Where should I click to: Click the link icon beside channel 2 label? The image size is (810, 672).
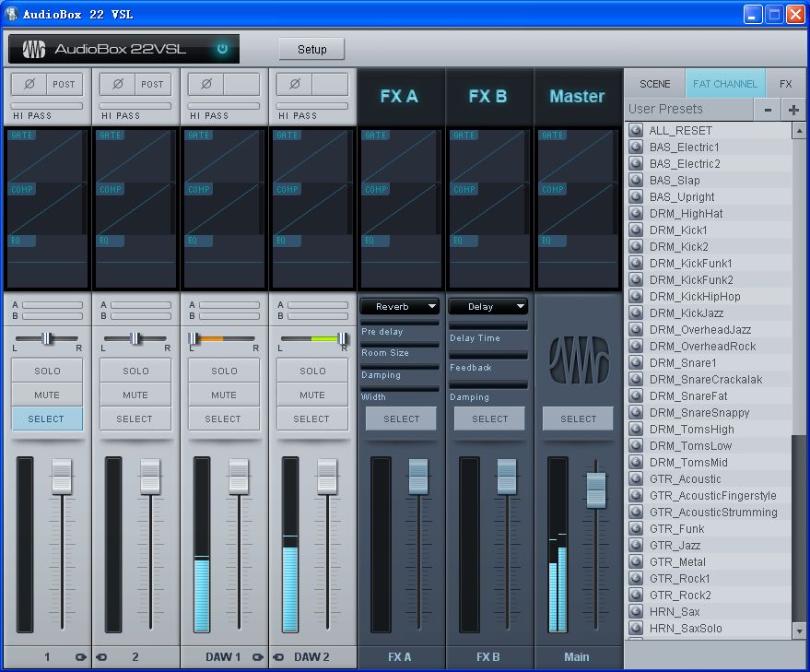[x=101, y=657]
